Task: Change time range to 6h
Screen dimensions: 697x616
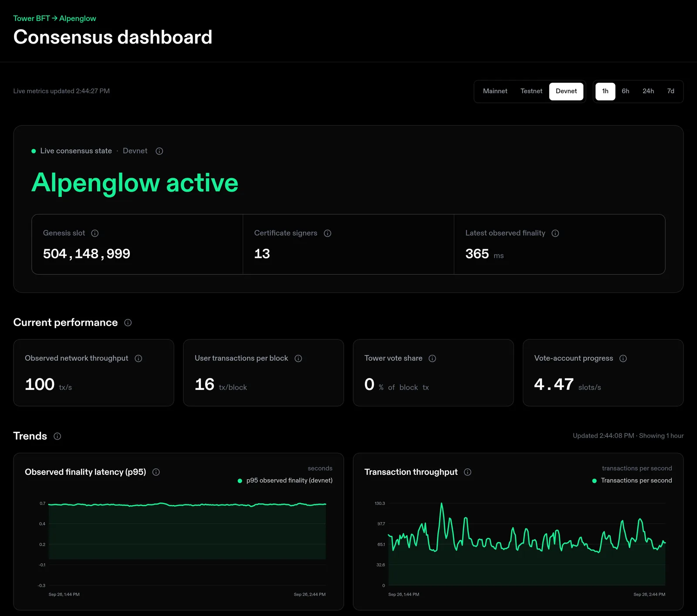Action: pos(626,91)
